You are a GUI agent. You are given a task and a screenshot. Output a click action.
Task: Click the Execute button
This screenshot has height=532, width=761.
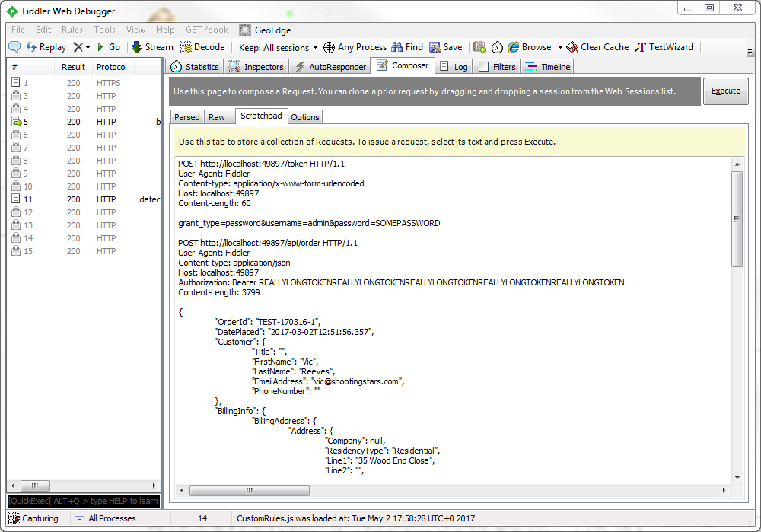click(725, 91)
